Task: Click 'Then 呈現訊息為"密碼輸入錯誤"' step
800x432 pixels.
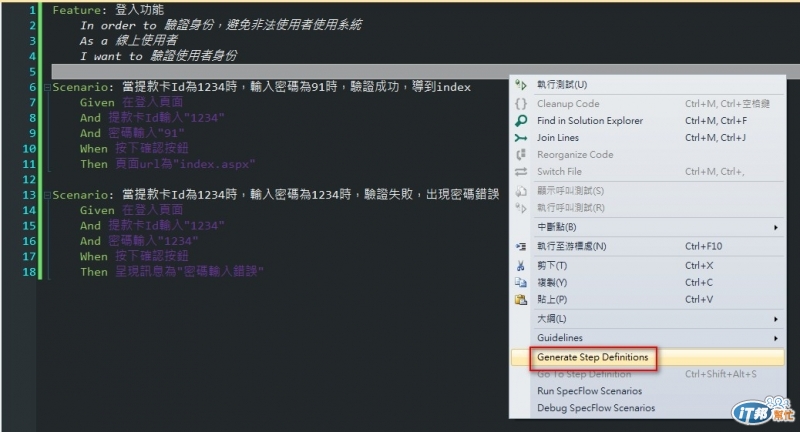Action: pyautogui.click(x=171, y=272)
